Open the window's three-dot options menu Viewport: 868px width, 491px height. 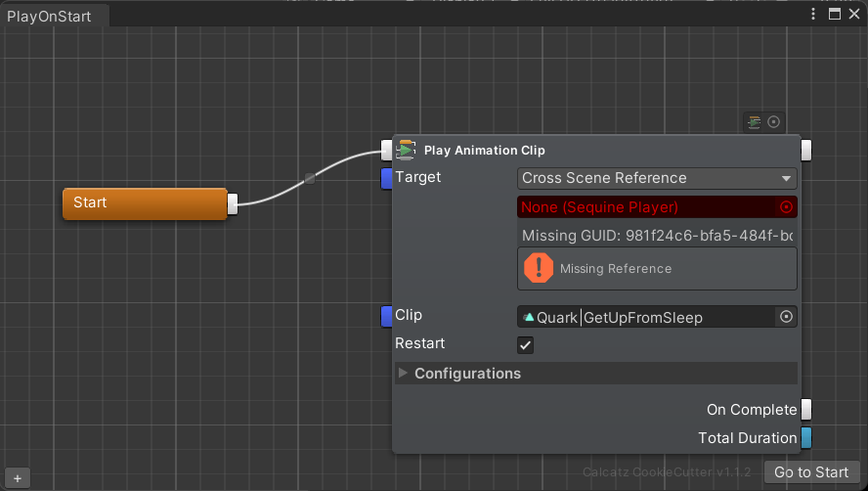(813, 14)
